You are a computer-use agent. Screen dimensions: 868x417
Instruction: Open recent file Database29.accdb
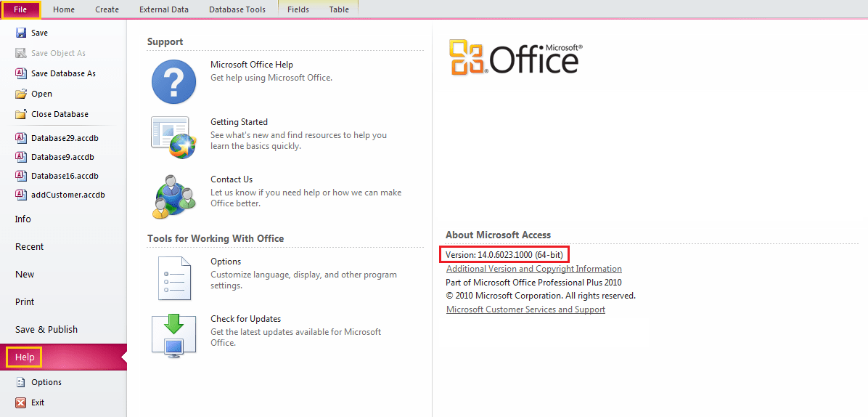point(63,138)
